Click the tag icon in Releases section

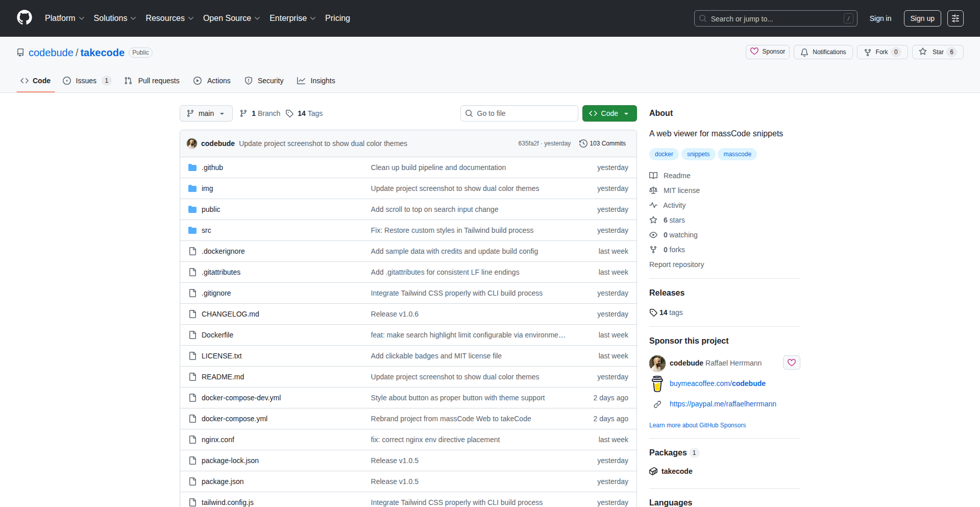pyautogui.click(x=653, y=312)
